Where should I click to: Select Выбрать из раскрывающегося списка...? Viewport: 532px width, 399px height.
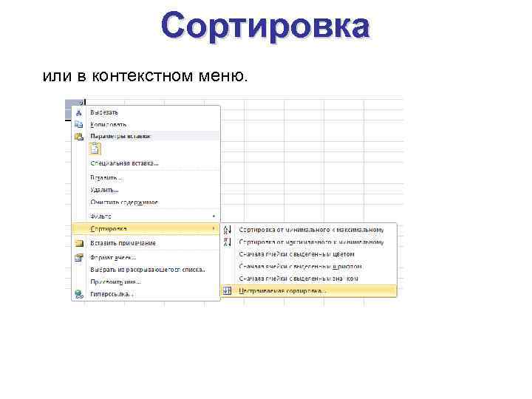[148, 270]
